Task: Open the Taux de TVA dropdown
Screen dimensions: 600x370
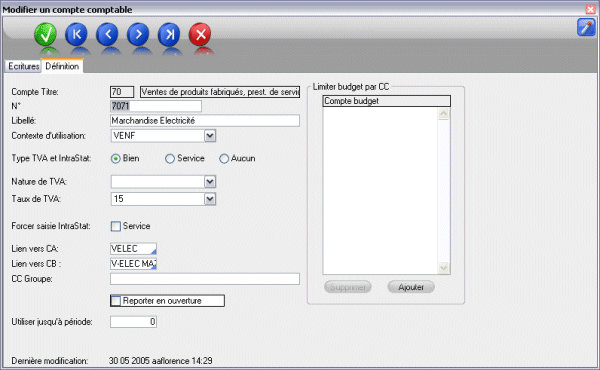Action: 210,199
